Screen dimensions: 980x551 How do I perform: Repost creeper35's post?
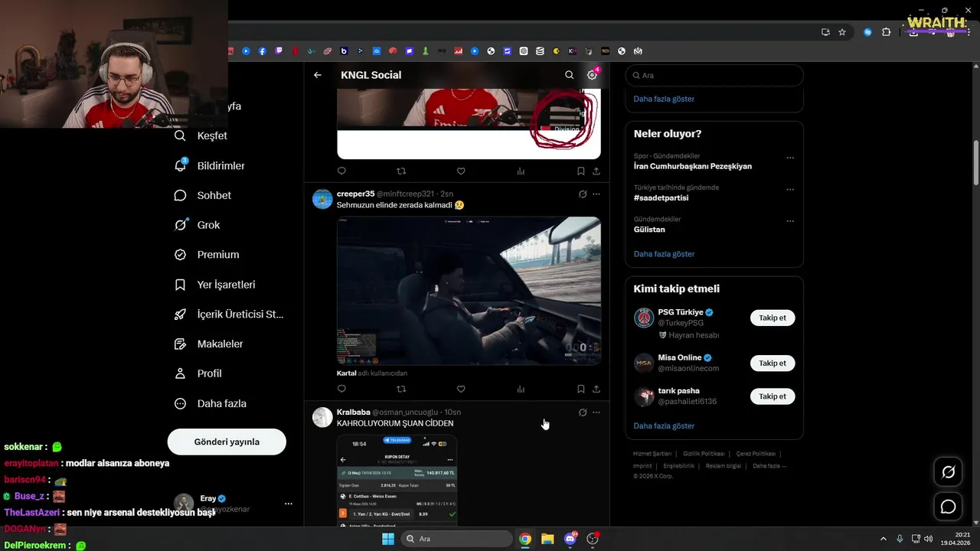(401, 389)
